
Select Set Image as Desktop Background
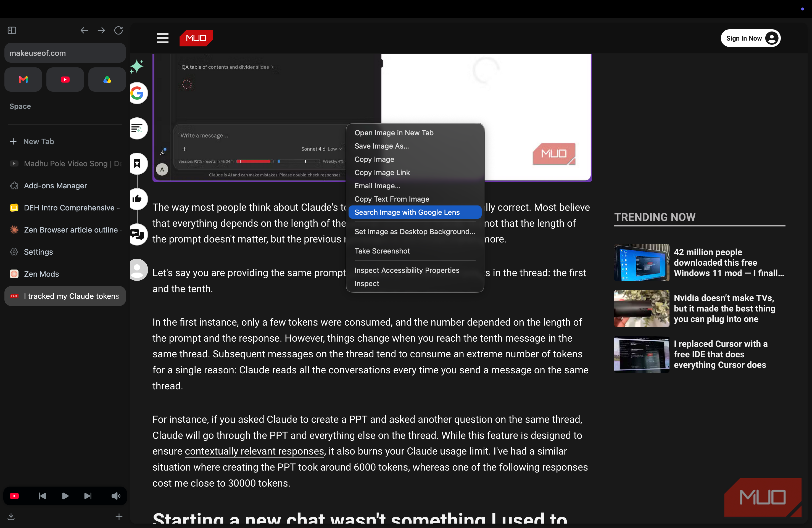(x=415, y=232)
